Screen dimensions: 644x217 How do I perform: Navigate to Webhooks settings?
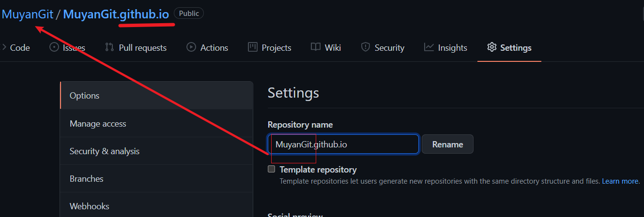[x=90, y=206]
